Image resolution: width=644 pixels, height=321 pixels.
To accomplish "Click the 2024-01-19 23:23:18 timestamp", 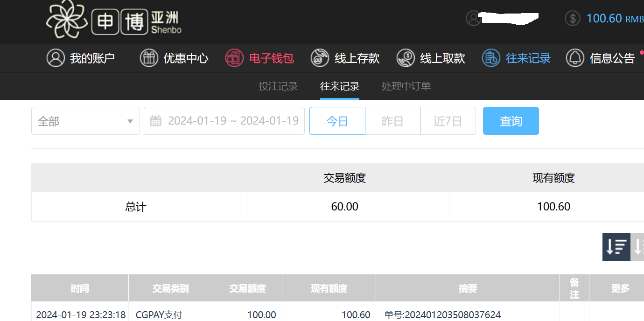I will [81, 314].
